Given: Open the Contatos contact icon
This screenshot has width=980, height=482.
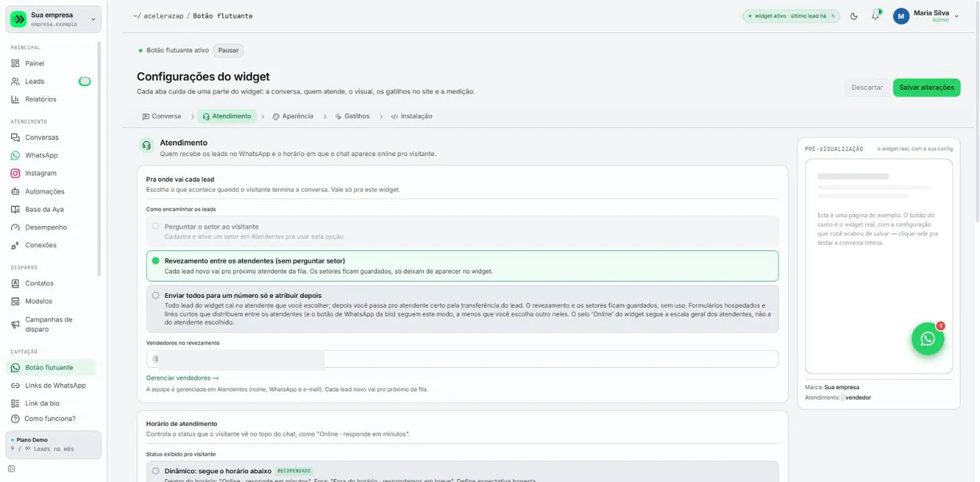Looking at the screenshot, I should [x=15, y=283].
